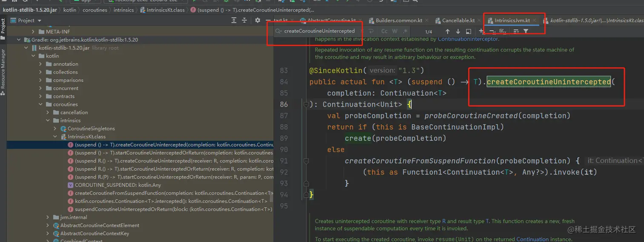
Task: Expand the cancellation package arrow
Action: [x=48, y=112]
